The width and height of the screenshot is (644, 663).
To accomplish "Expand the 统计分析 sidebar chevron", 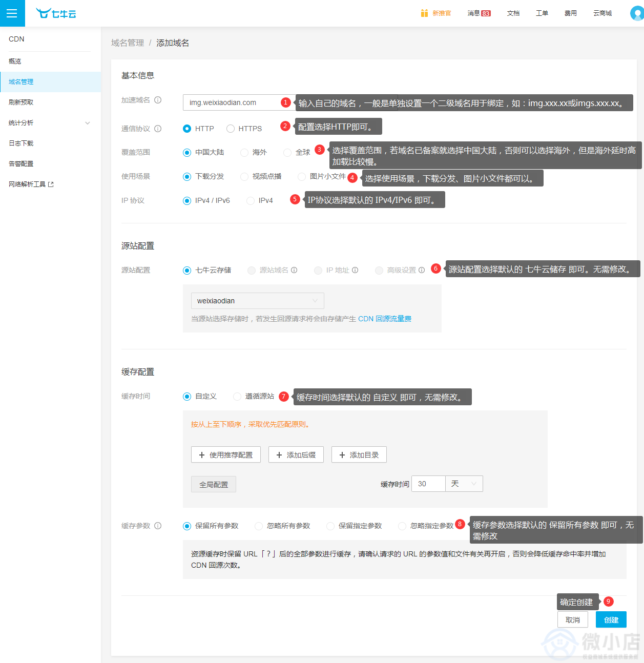I will pos(88,123).
